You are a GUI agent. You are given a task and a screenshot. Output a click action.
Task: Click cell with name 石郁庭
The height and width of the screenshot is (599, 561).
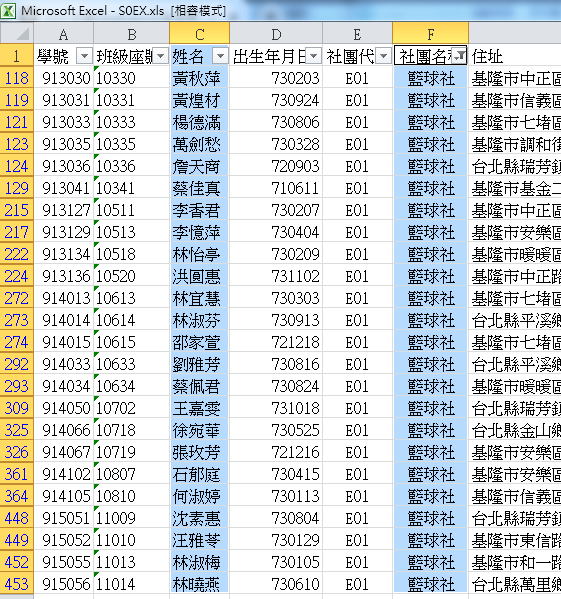(200, 474)
